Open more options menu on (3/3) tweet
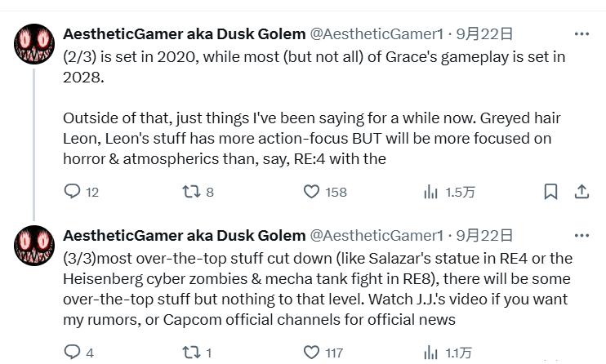This screenshot has height=364, width=606. [x=581, y=235]
